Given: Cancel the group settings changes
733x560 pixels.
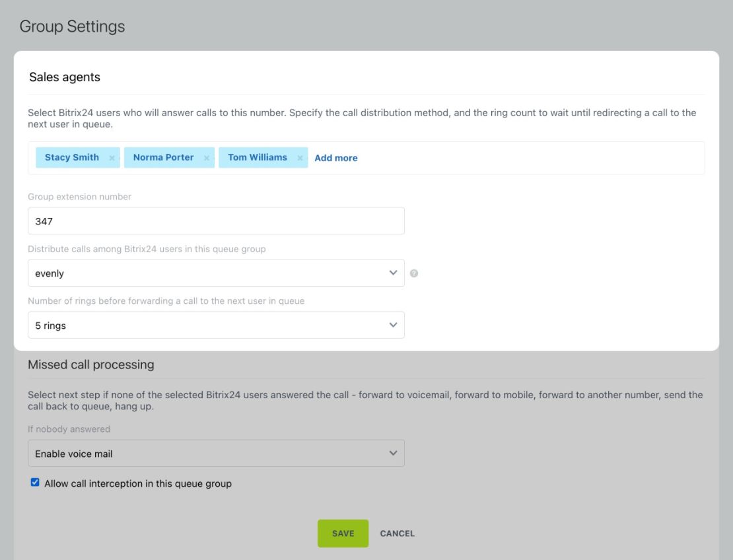Looking at the screenshot, I should click(398, 534).
